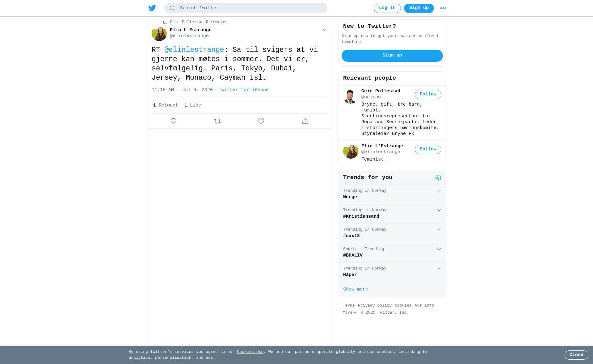
Task: Expand options for the #Kristiansand trend
Action: [x=439, y=210]
